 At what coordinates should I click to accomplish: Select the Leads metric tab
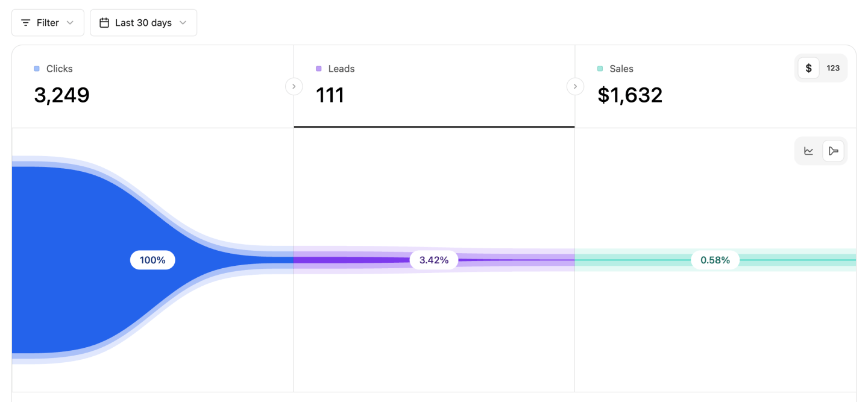(434, 86)
